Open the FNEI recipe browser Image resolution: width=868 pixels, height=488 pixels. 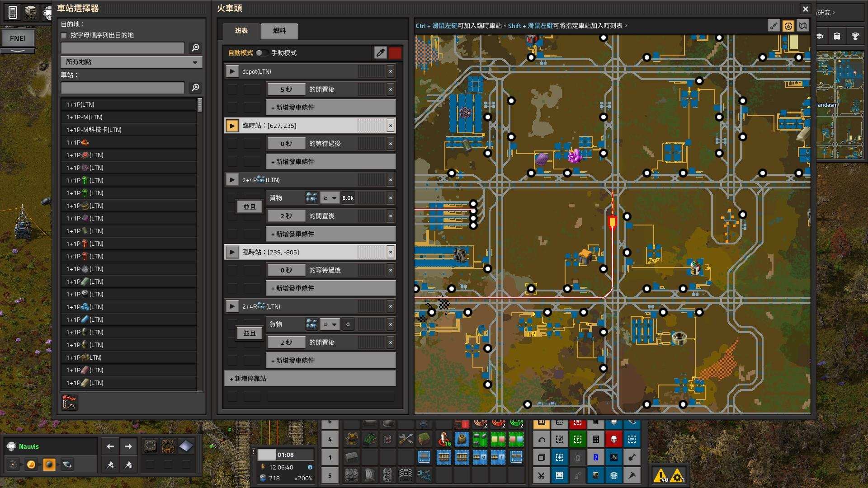click(19, 38)
